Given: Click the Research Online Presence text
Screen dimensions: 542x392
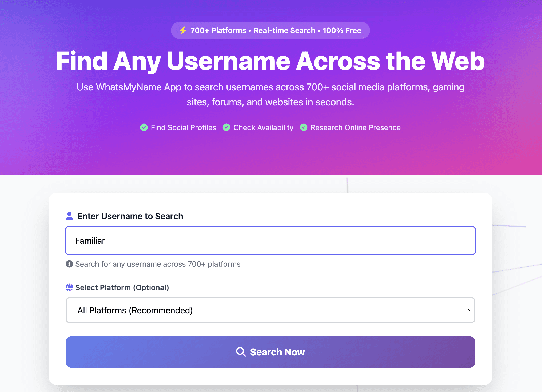Looking at the screenshot, I should pos(356,127).
